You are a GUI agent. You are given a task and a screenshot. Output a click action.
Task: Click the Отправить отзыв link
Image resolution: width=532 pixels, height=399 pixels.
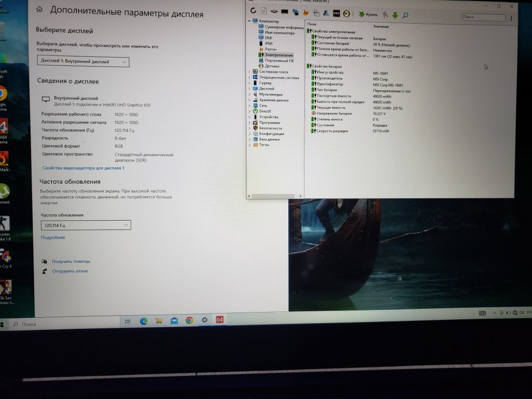pos(70,271)
